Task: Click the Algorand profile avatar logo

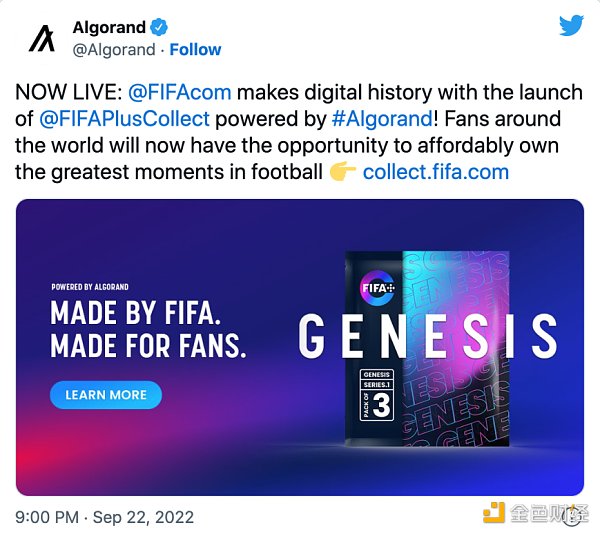Action: (42, 38)
